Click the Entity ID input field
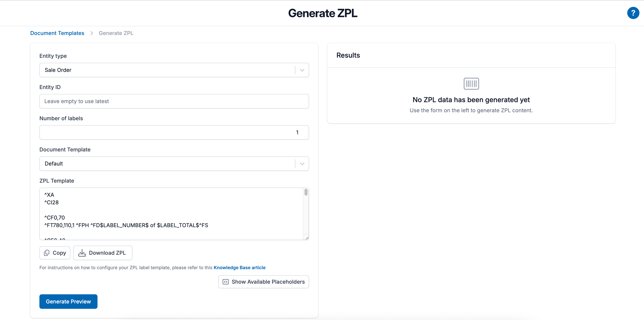This screenshot has height=320, width=644. pos(174,101)
